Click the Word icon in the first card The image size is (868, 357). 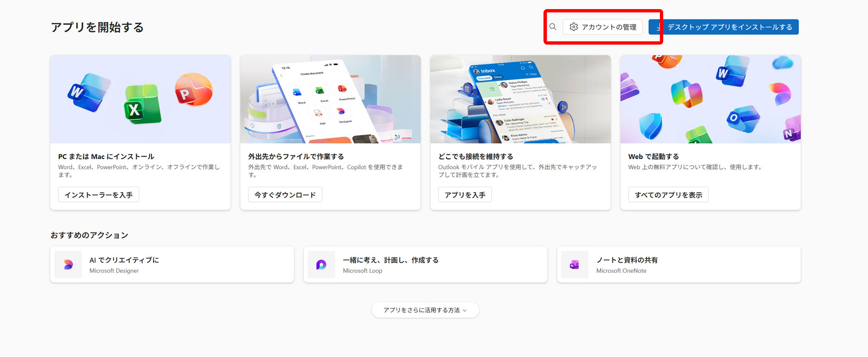click(88, 92)
